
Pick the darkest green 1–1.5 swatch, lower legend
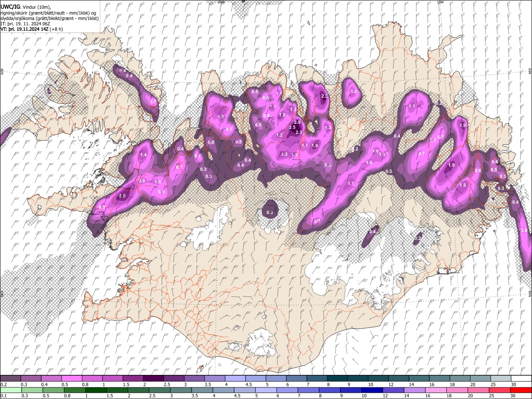(x=96, y=390)
